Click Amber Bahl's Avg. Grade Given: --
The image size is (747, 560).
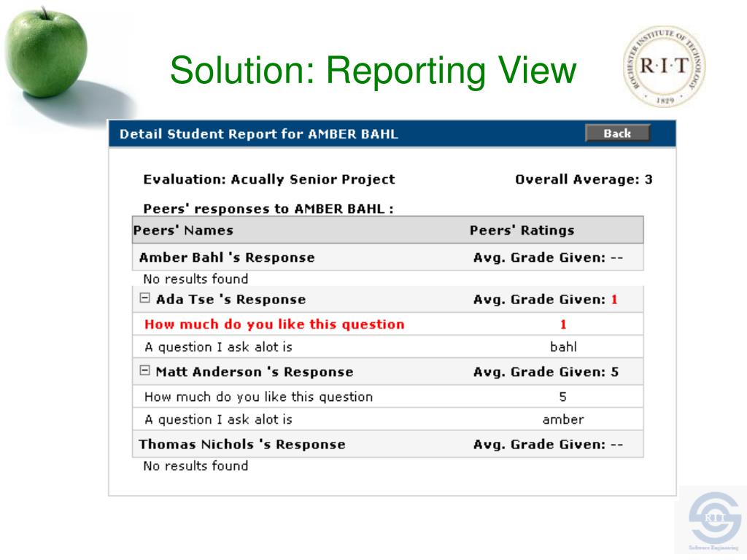(x=549, y=257)
